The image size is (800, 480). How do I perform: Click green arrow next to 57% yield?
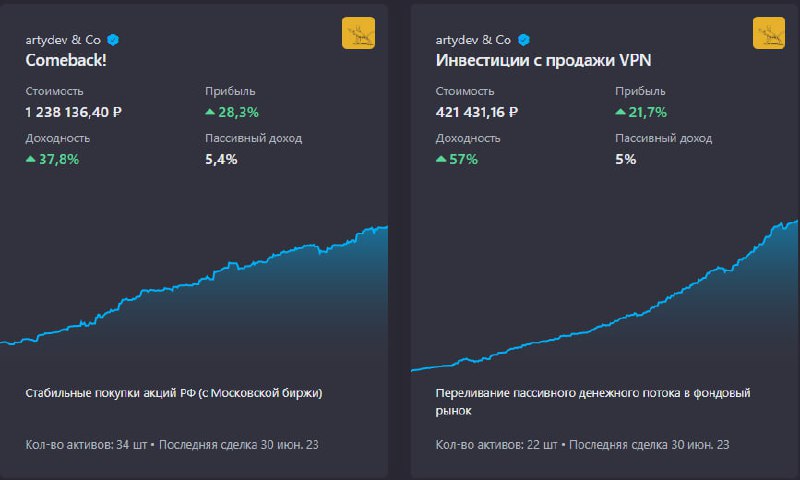tap(441, 158)
